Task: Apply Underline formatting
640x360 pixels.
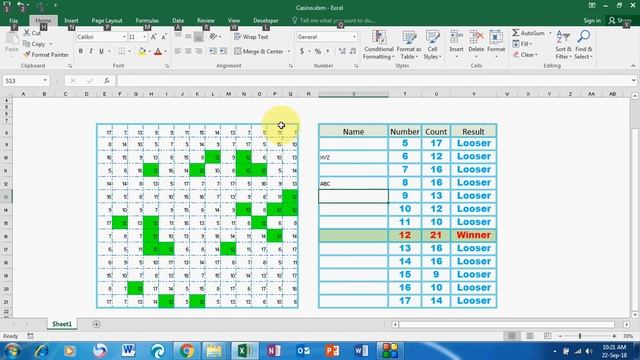Action: 101,51
